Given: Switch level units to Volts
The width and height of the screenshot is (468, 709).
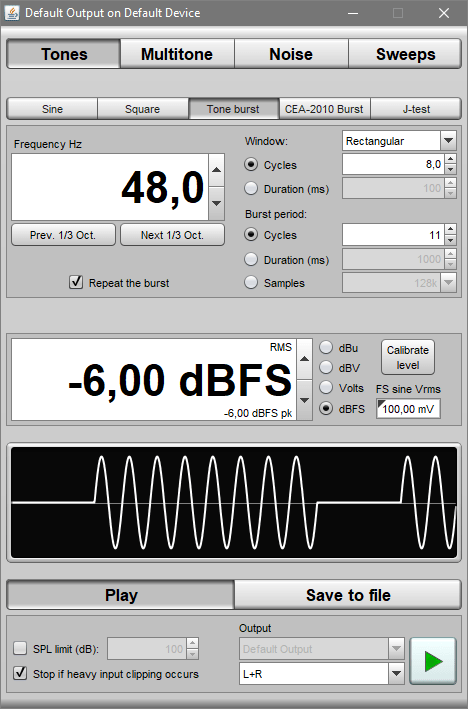Looking at the screenshot, I should [x=326, y=388].
